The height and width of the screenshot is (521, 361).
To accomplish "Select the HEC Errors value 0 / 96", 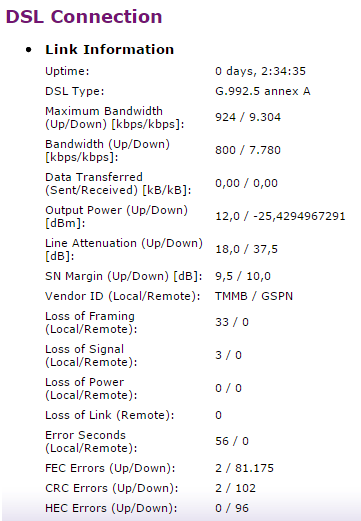I will point(232,508).
